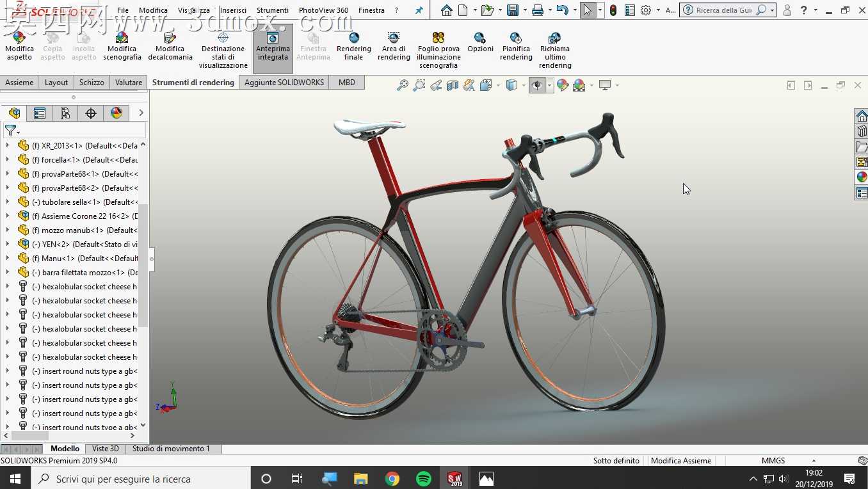Switch to Schizzo tab
The width and height of the screenshot is (868, 489).
(92, 83)
